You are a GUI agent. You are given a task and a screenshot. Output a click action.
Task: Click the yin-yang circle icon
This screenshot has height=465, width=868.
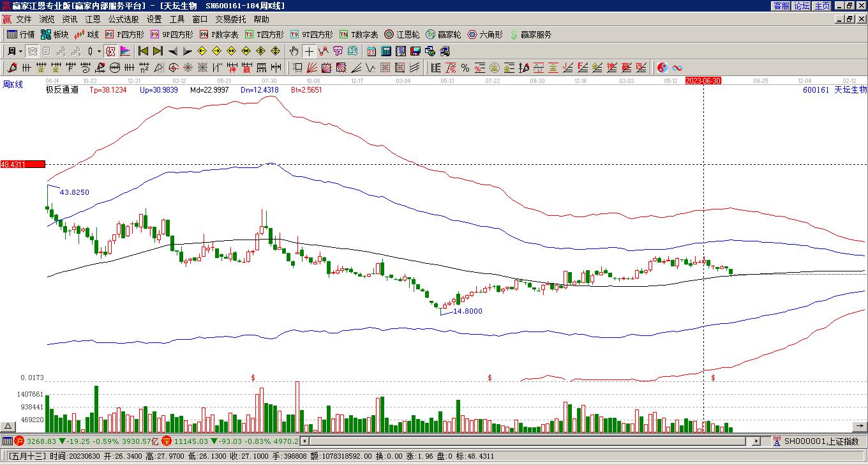click(662, 68)
